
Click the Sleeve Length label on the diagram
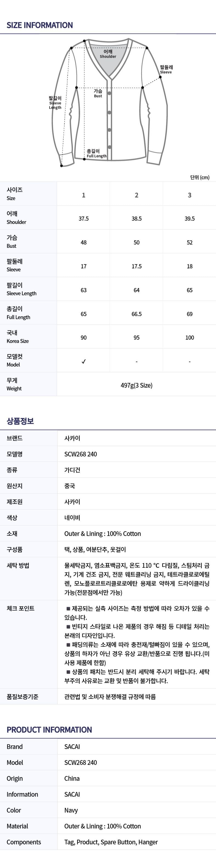[x=55, y=103]
